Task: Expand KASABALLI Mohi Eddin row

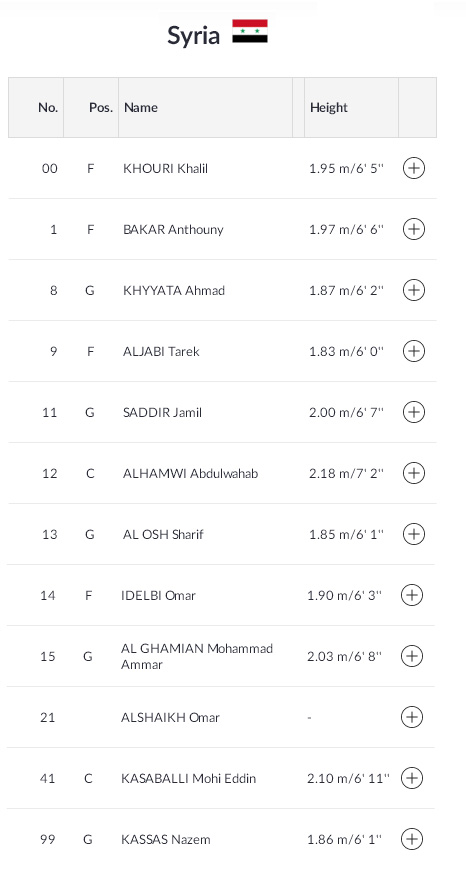Action: coord(412,778)
